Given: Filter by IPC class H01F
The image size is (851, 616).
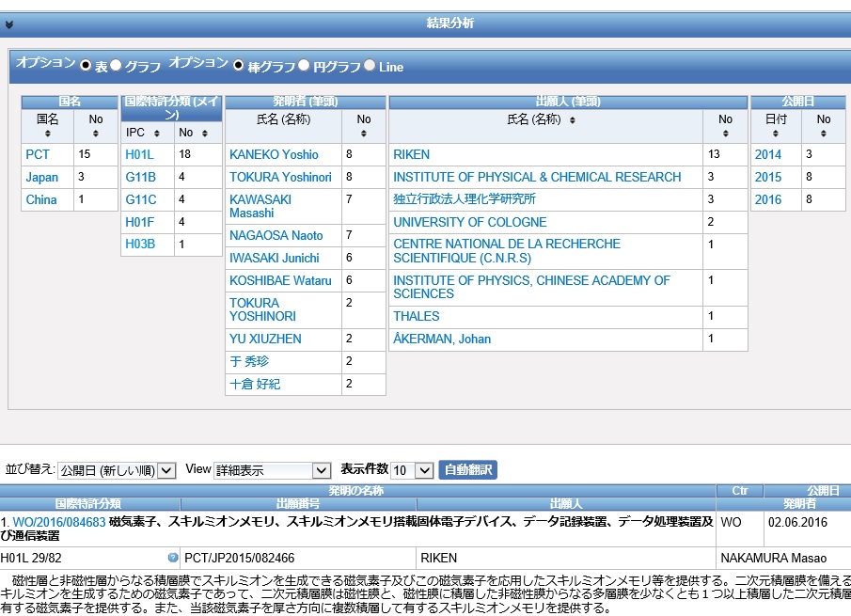Looking at the screenshot, I should tap(139, 222).
